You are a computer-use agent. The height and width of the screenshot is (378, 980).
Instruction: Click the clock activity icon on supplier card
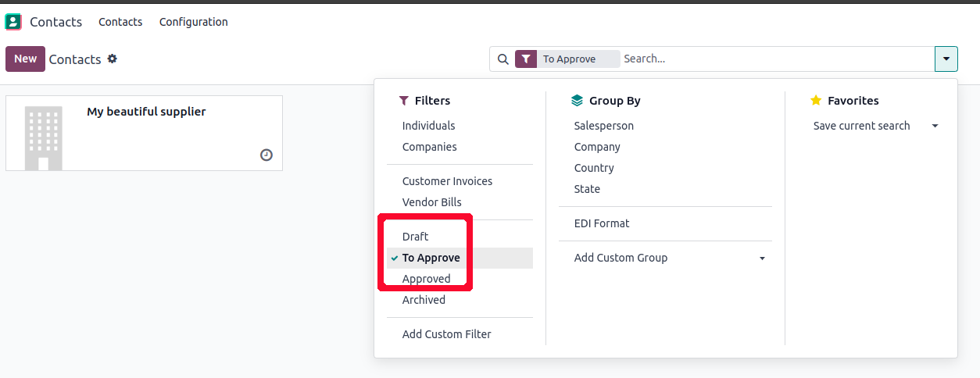(x=266, y=155)
